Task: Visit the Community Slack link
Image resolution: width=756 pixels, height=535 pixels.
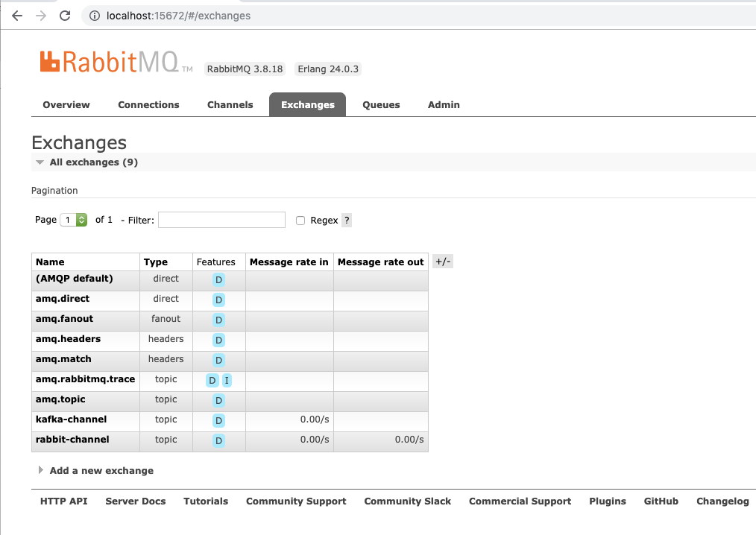Action: pos(407,501)
